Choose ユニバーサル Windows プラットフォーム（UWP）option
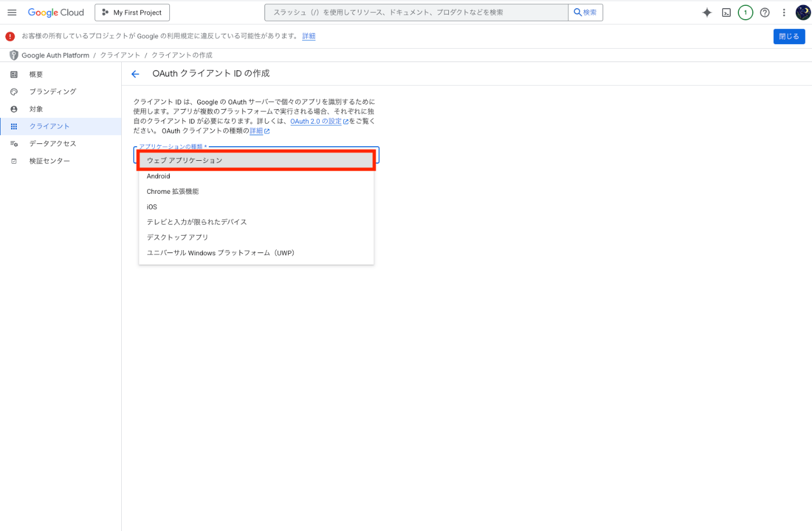 (x=256, y=252)
